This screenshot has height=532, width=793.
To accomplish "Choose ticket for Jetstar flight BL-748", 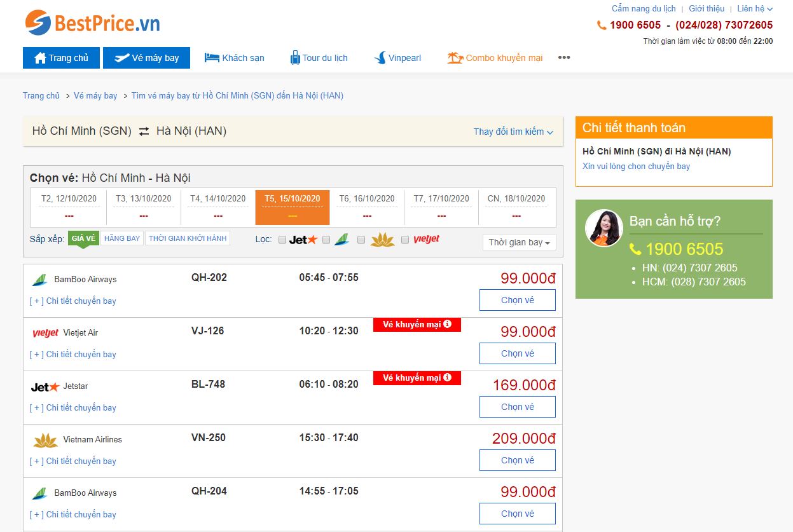I will [518, 407].
